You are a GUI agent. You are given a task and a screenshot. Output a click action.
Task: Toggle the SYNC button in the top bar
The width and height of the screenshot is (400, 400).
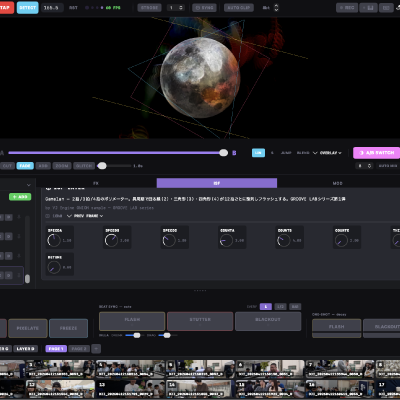coord(204,8)
